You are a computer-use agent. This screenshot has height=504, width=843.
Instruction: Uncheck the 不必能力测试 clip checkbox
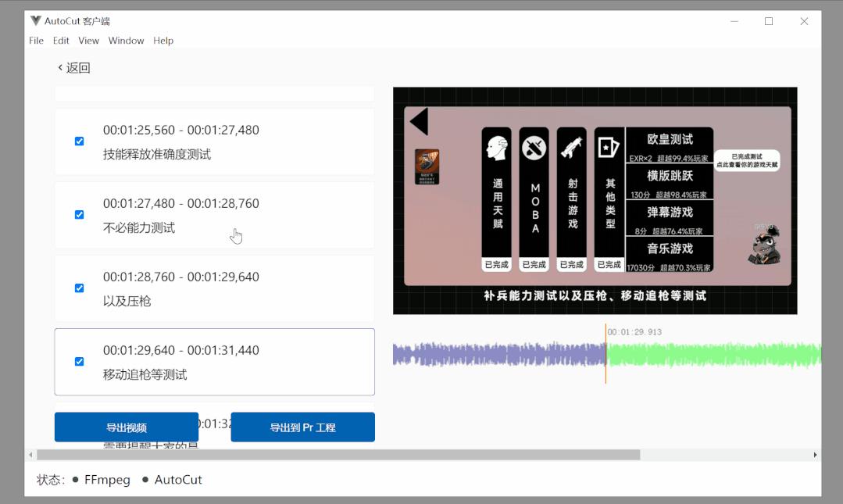[x=79, y=215]
